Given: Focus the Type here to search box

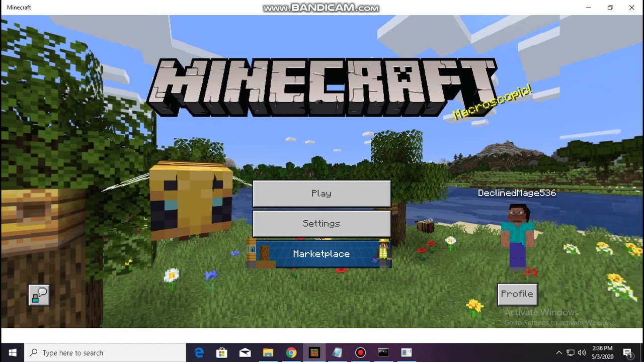Looking at the screenshot, I should [105, 352].
